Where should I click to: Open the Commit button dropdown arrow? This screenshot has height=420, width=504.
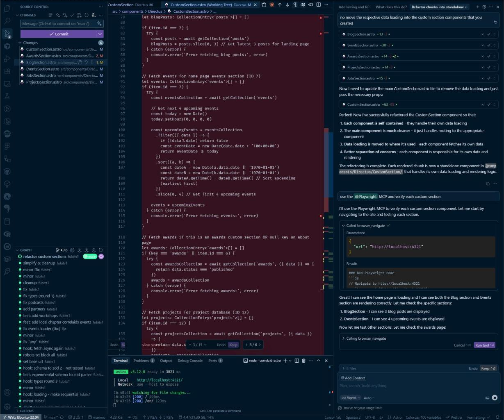coord(100,34)
